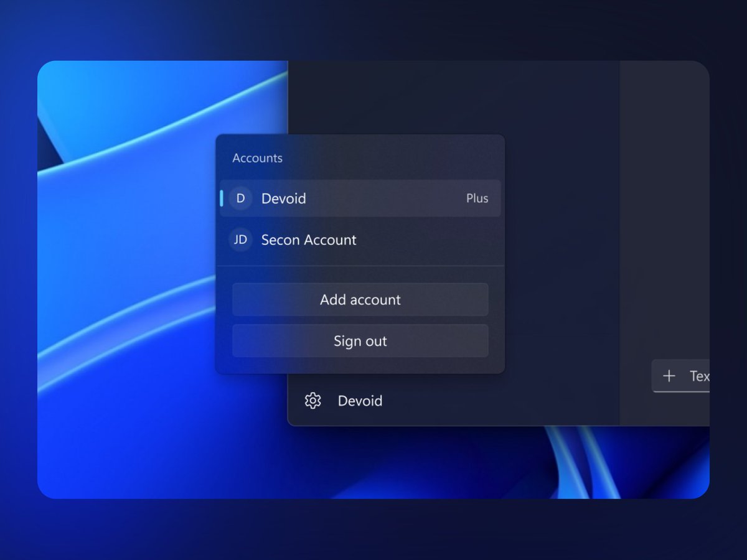Click the plus icon on Tex button
Viewport: 747px width, 560px height.
point(669,376)
